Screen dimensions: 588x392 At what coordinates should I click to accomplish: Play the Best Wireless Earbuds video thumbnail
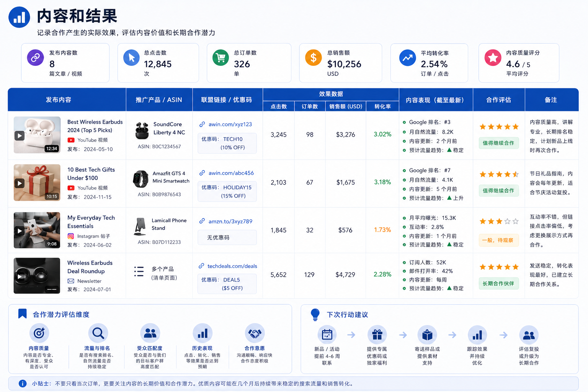[x=37, y=135]
